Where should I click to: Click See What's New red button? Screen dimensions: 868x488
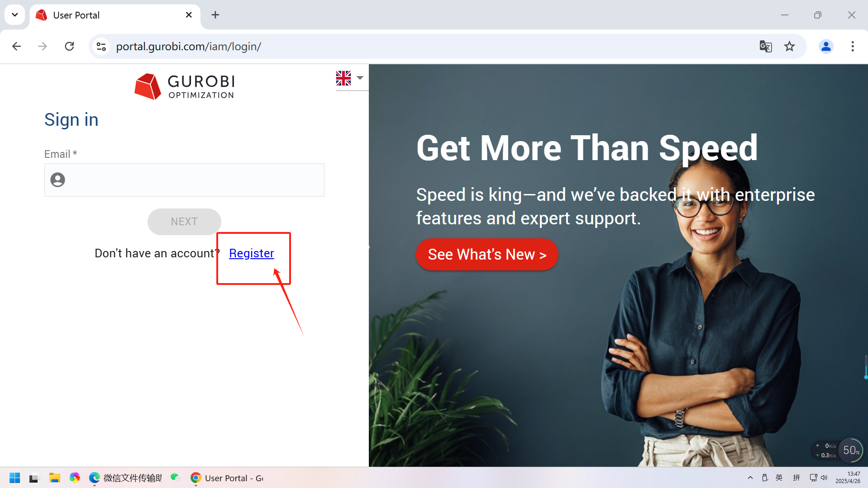point(487,255)
